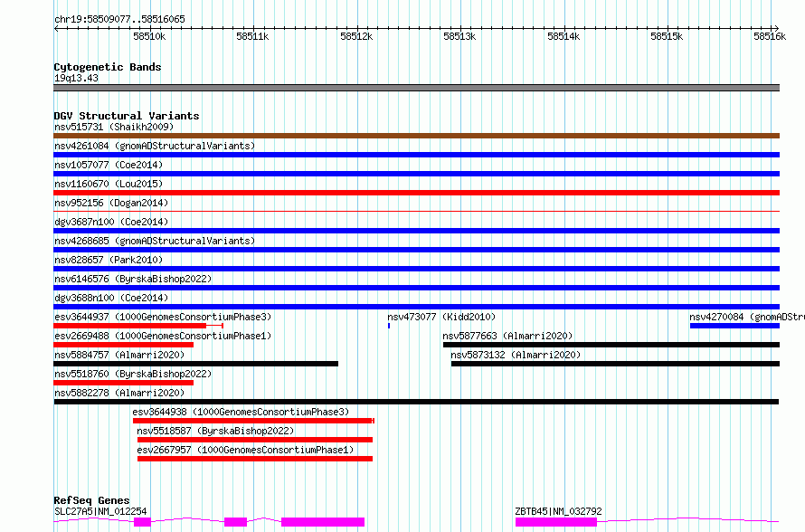This screenshot has height=532, width=805.
Task: Open the nsv5873132 (Almarri2020) label
Action: pos(516,355)
